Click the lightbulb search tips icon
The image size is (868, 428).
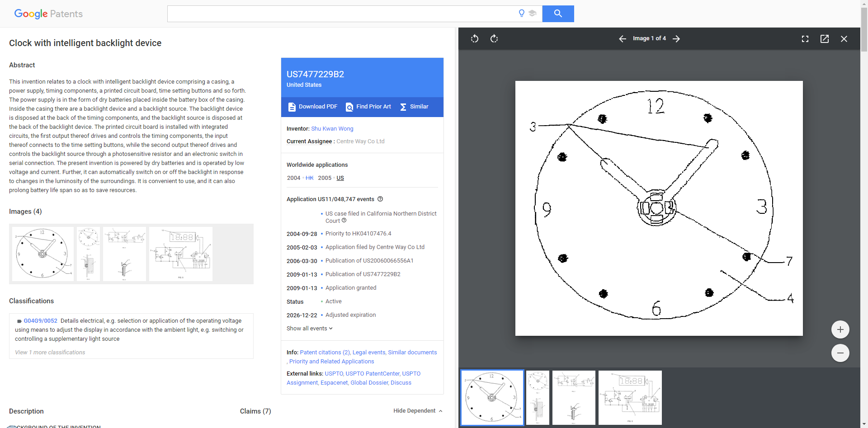pos(522,14)
